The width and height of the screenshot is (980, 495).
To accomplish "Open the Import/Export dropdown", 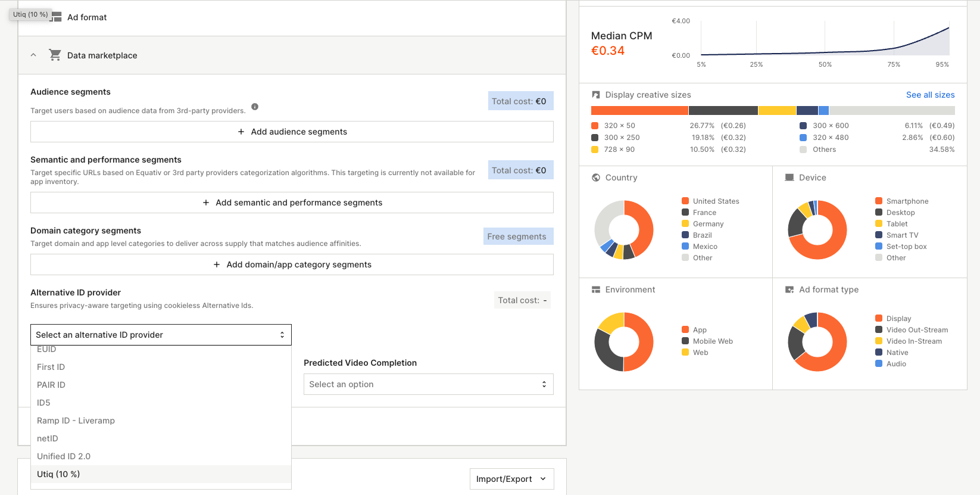I will click(x=511, y=479).
